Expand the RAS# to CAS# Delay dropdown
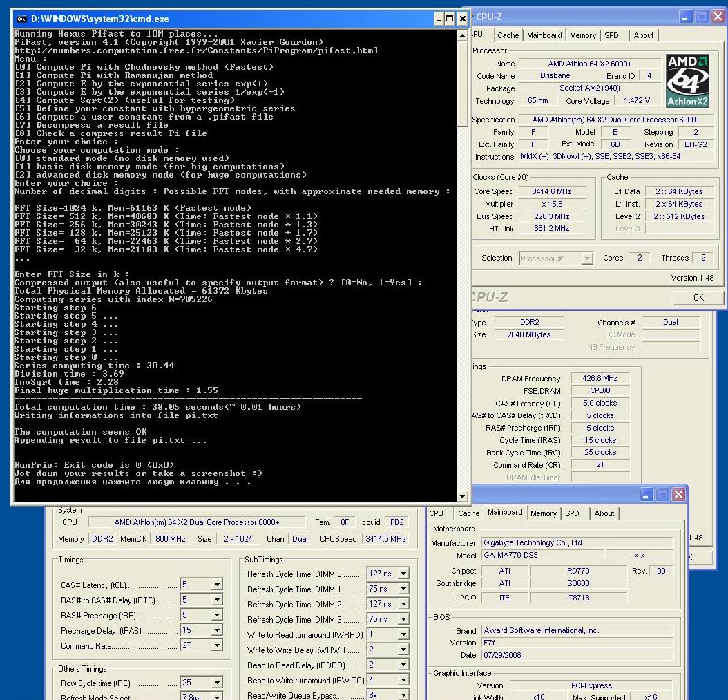The height and width of the screenshot is (700, 728). click(x=217, y=600)
